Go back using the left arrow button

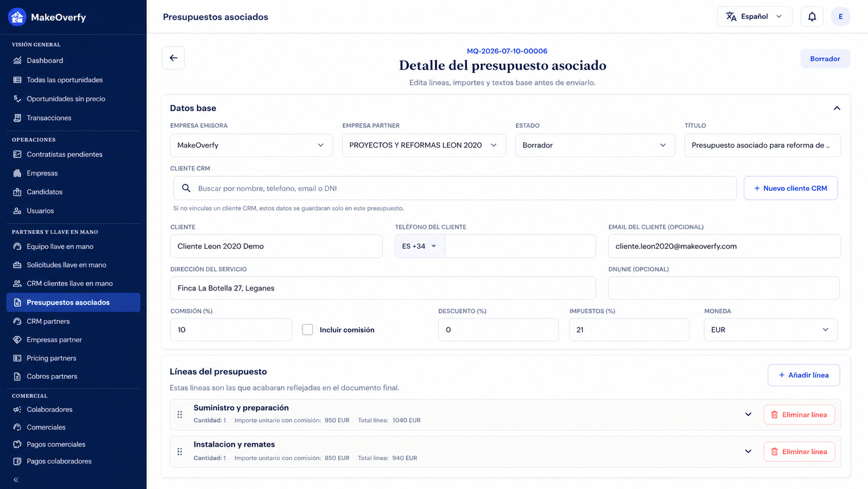tap(173, 58)
